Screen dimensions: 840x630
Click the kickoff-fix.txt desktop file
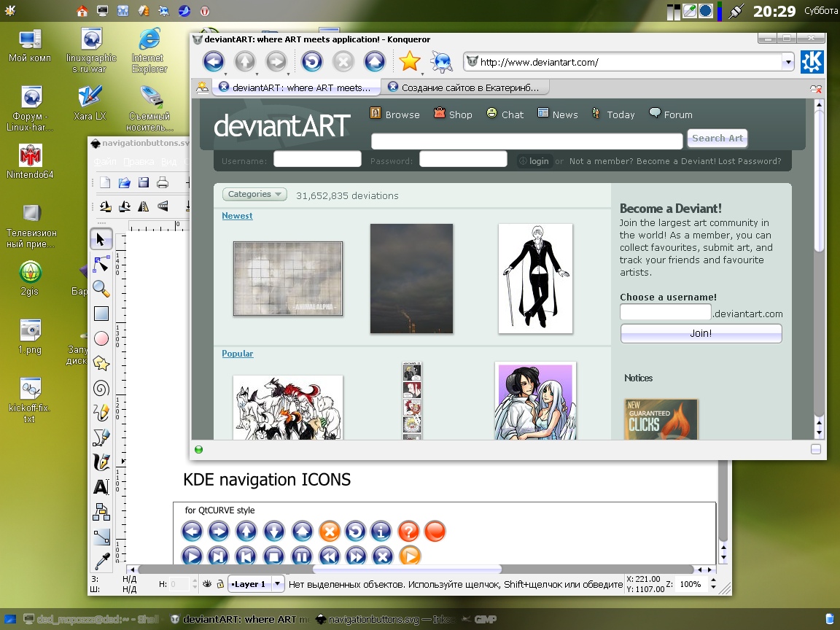pyautogui.click(x=30, y=400)
